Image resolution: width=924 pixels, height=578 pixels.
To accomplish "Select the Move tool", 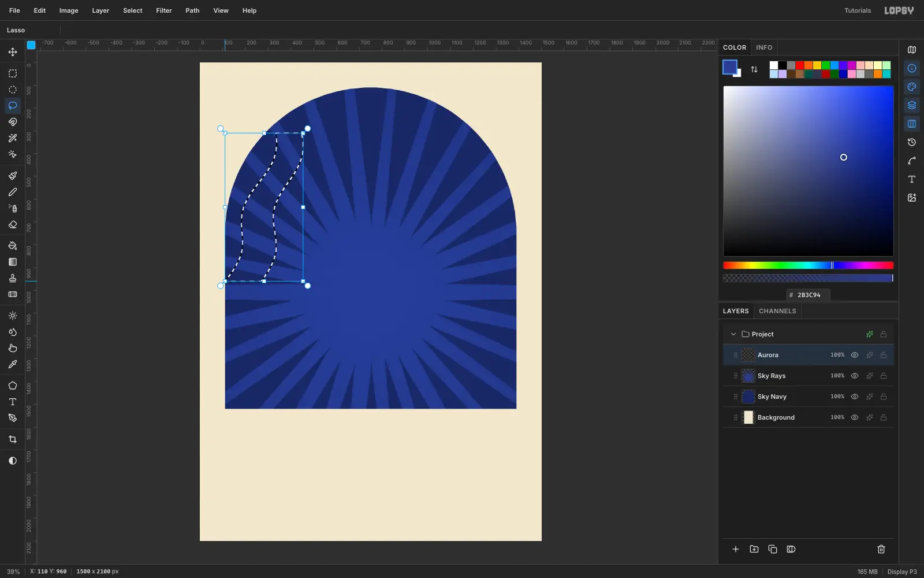I will pyautogui.click(x=13, y=52).
